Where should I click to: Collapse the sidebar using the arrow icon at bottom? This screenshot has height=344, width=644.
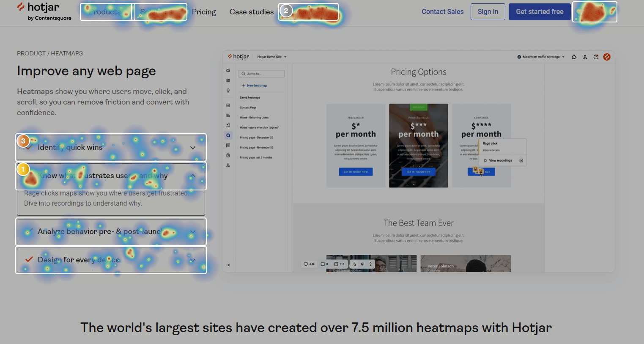click(x=228, y=264)
